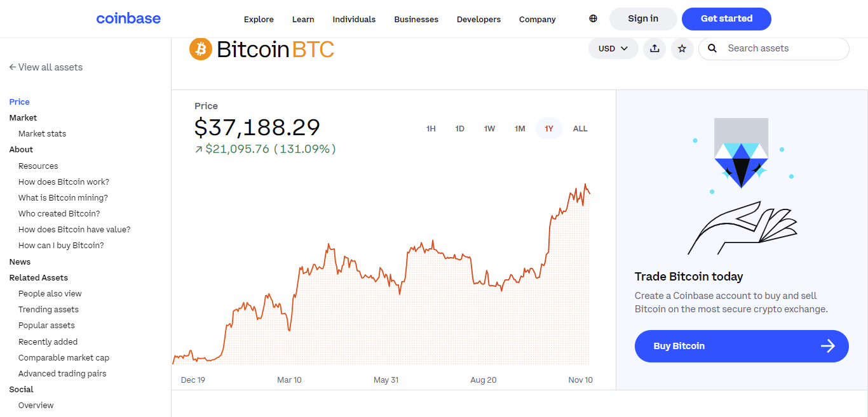Open the language globe icon
Viewport: 868px width, 417px height.
click(592, 18)
